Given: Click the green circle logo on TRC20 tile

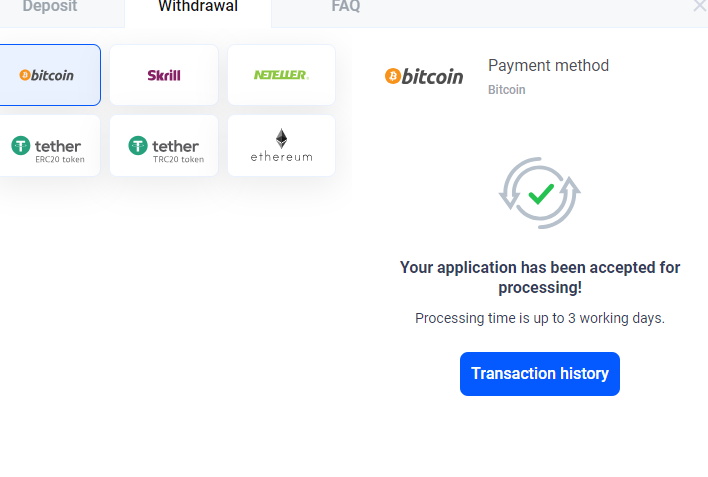Looking at the screenshot, I should 138,146.
